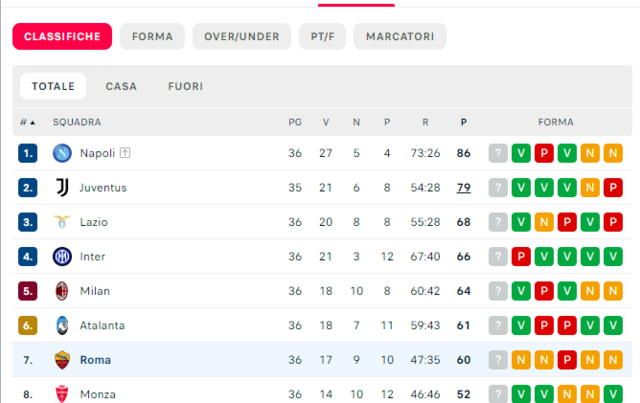Click the Napoli team crest icon
Screen dimensions: 640x403
[x=62, y=153]
